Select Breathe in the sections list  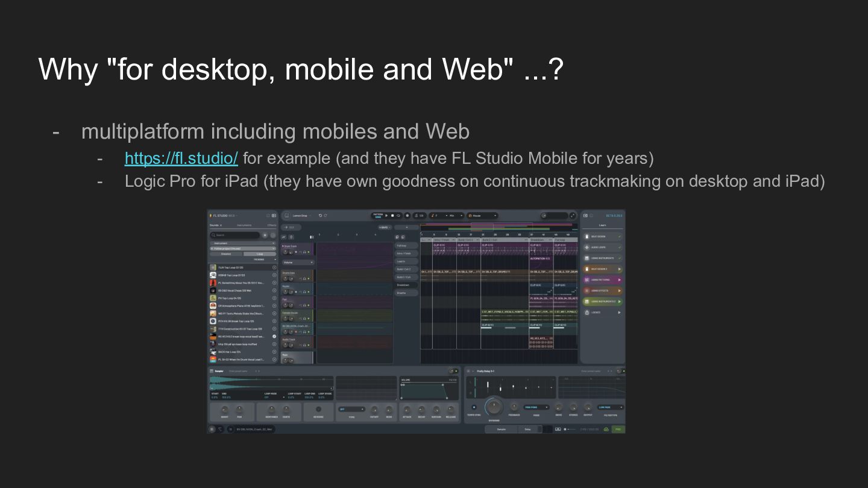tap(406, 293)
